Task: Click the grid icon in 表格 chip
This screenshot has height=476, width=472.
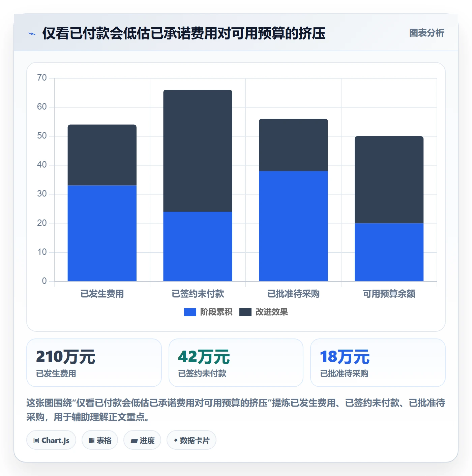Action: [x=91, y=441]
